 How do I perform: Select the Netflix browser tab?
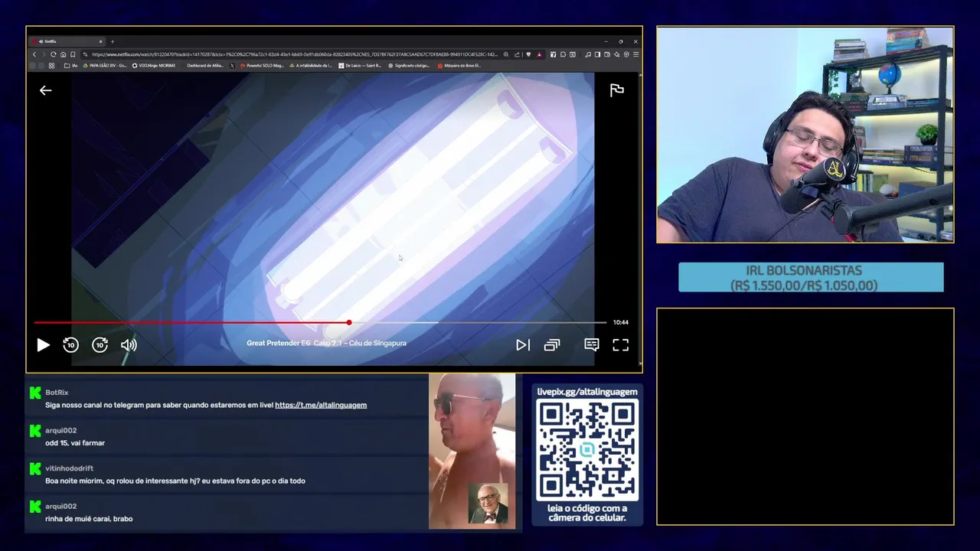[67, 41]
